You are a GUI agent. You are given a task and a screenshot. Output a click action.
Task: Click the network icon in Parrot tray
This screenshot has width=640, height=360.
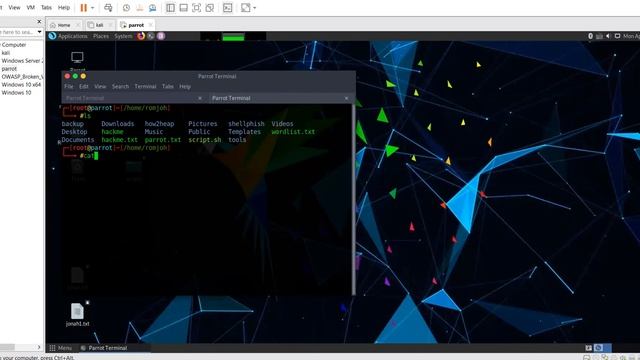click(599, 36)
